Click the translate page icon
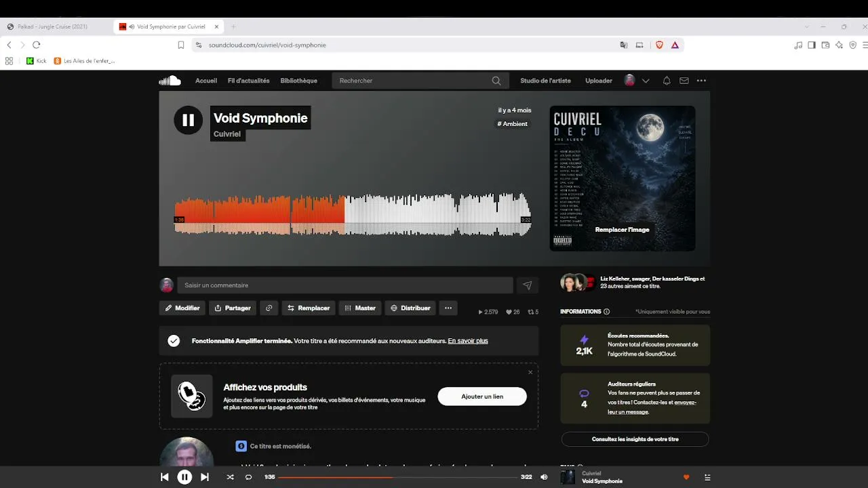The height and width of the screenshot is (488, 868). (624, 45)
